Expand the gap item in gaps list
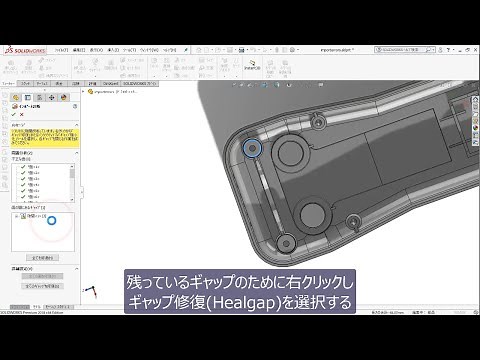Viewport: 480px width, 360px height. pos(16,216)
